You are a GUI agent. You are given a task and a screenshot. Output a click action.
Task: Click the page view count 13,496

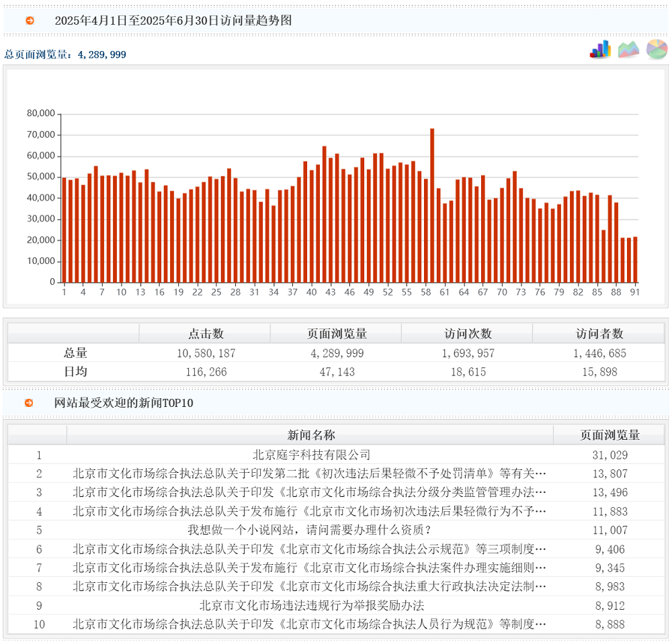pyautogui.click(x=610, y=492)
